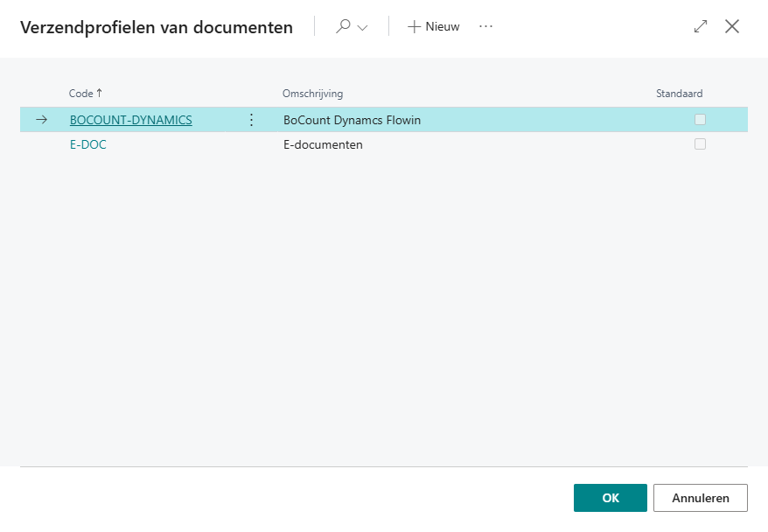Confirm with the OK button
The image size is (768, 532).
tap(611, 498)
